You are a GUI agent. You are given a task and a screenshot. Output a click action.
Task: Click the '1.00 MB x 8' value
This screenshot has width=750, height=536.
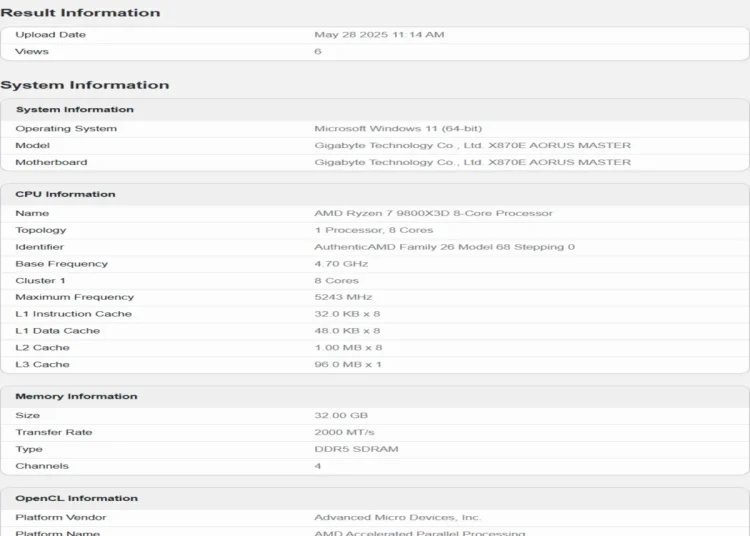[x=348, y=348]
